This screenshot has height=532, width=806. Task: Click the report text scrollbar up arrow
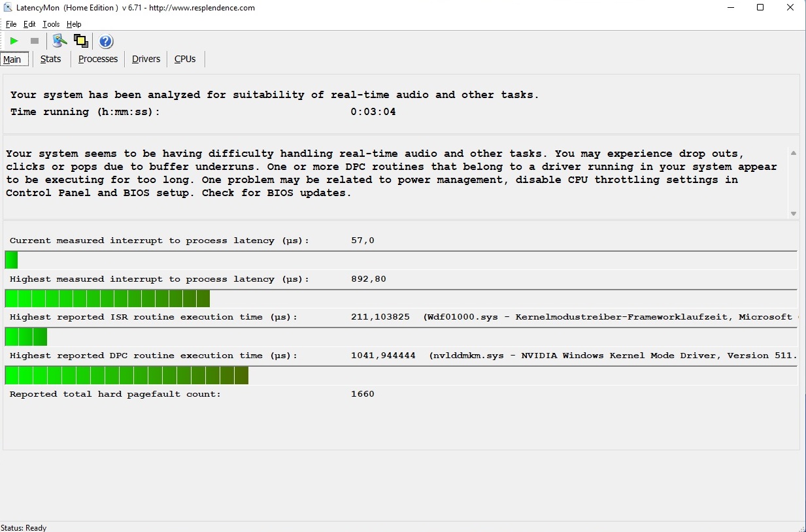point(794,153)
